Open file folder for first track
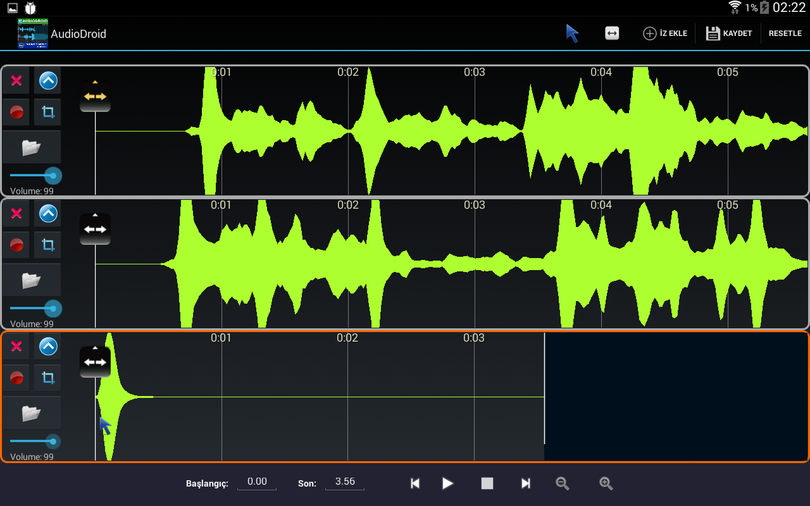This screenshot has height=506, width=810. pos(31,147)
